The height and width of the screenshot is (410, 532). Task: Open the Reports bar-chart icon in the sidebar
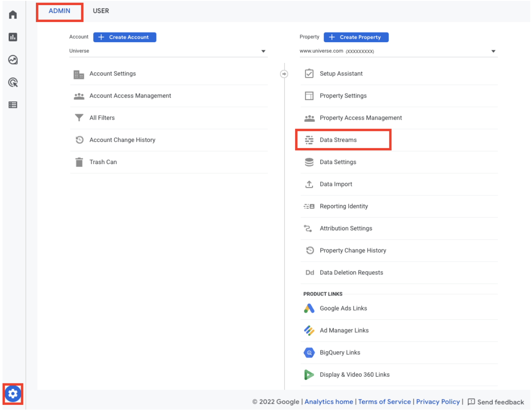point(13,37)
